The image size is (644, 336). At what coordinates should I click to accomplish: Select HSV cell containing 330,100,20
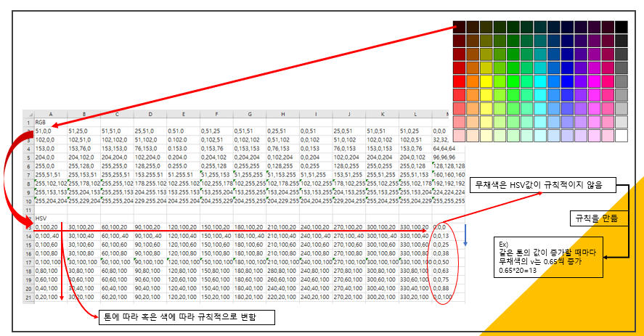tap(415, 227)
